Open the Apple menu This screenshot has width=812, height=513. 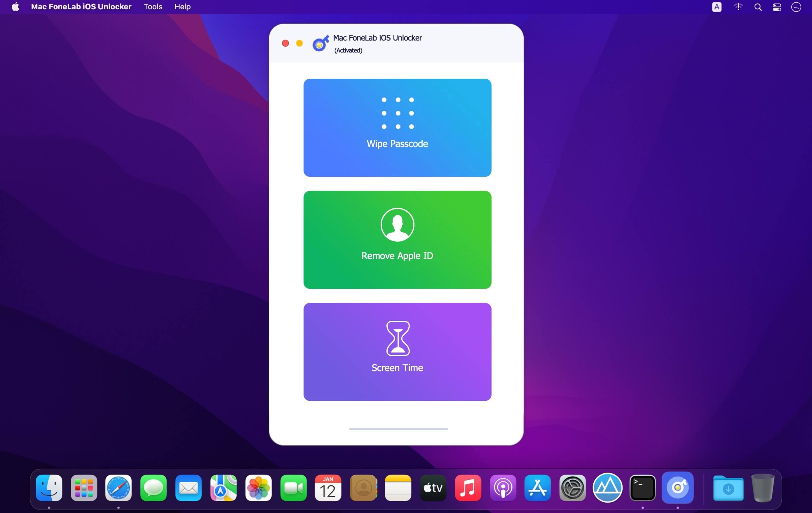(x=15, y=7)
